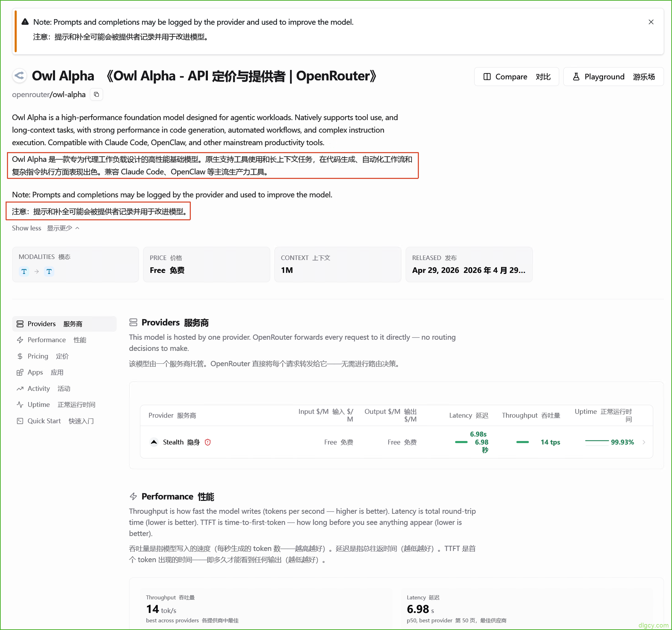Click the Owl Alpha model logo icon

tap(19, 76)
